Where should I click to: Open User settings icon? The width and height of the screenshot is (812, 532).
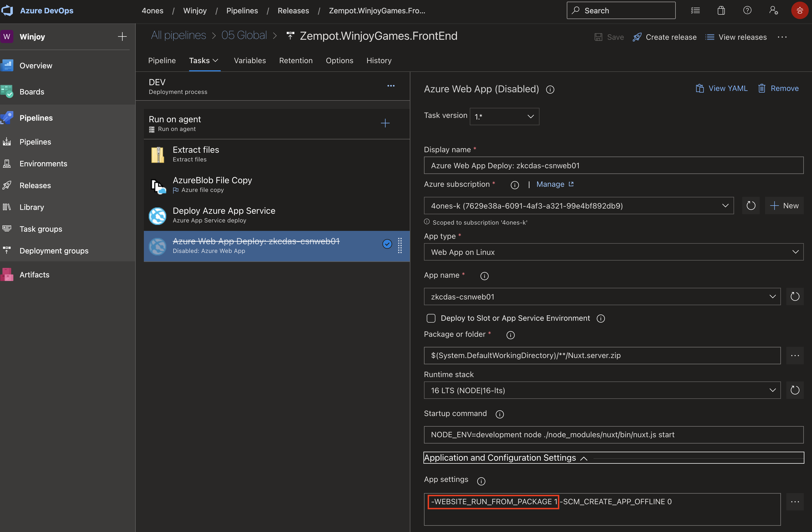pyautogui.click(x=774, y=11)
